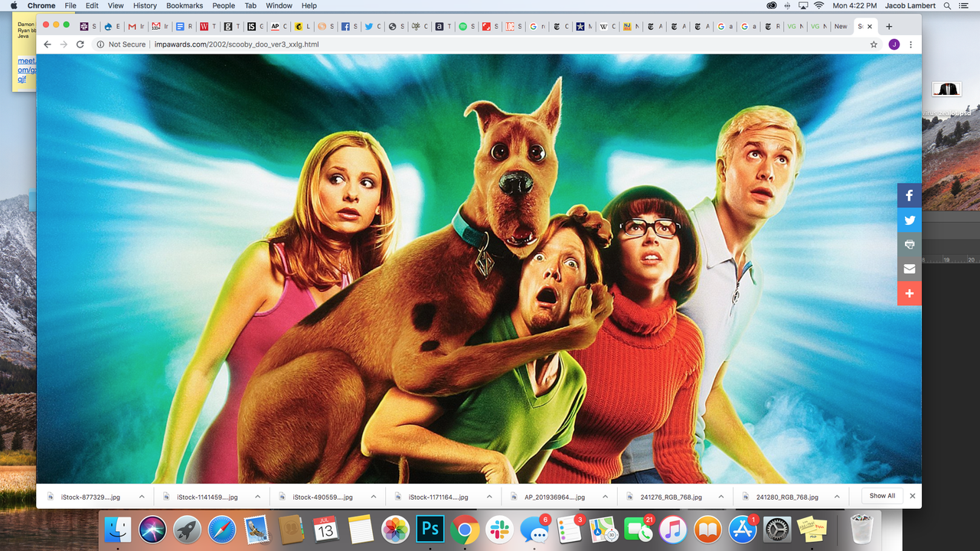Open Maps in the Dock
The width and height of the screenshot is (980, 551).
[x=604, y=529]
